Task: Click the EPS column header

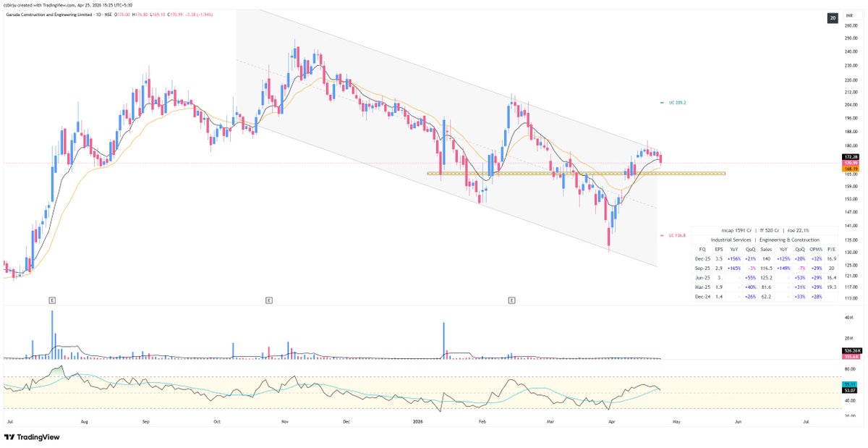Action: [719, 248]
